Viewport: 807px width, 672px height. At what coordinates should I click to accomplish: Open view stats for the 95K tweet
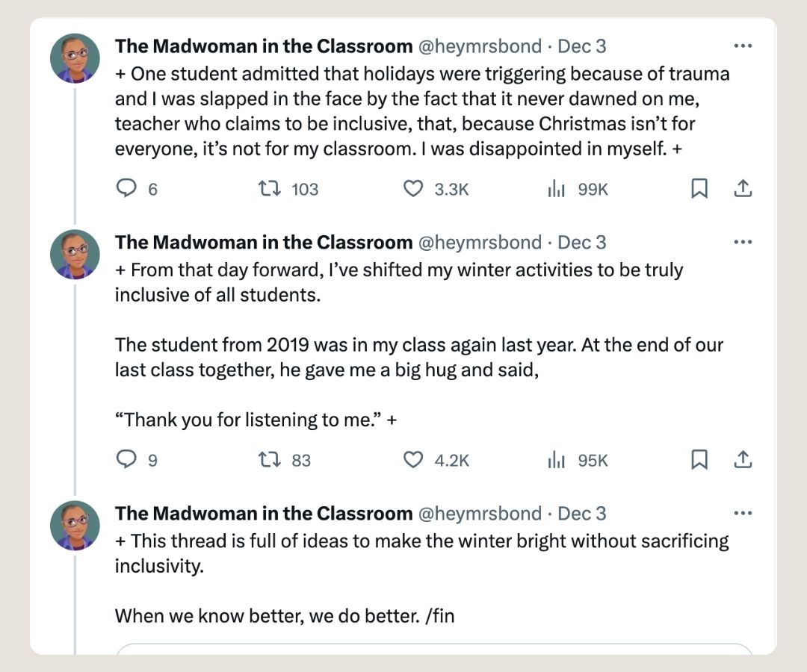coord(556,460)
